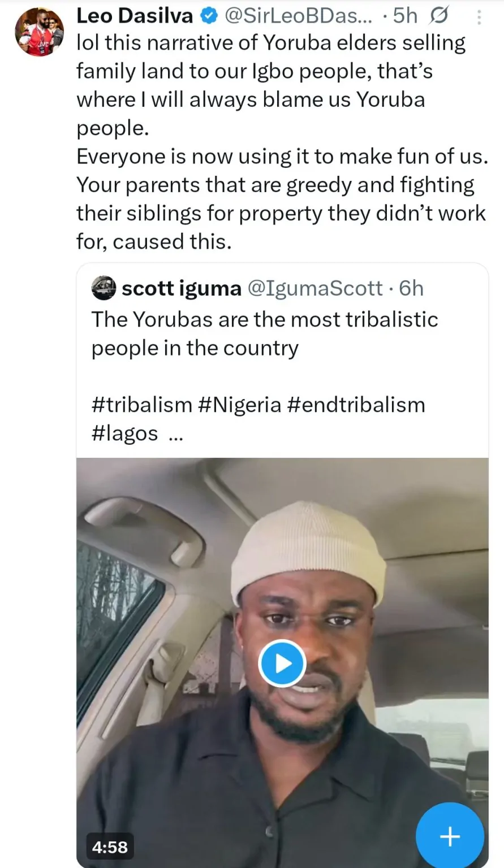Open the three-dot more options menu
The width and height of the screenshot is (504, 868).
click(479, 18)
